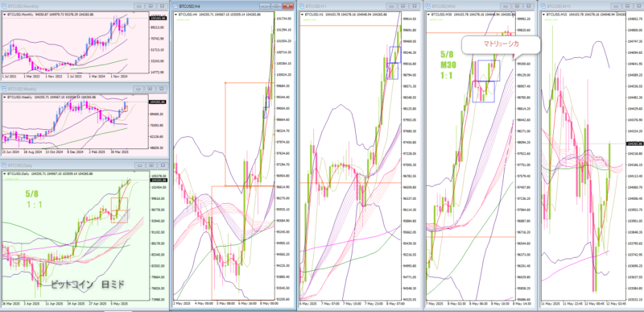Minimize the active BTCUSD,H4 chart window
The width and height of the screenshot is (644, 312).
click(x=266, y=6)
